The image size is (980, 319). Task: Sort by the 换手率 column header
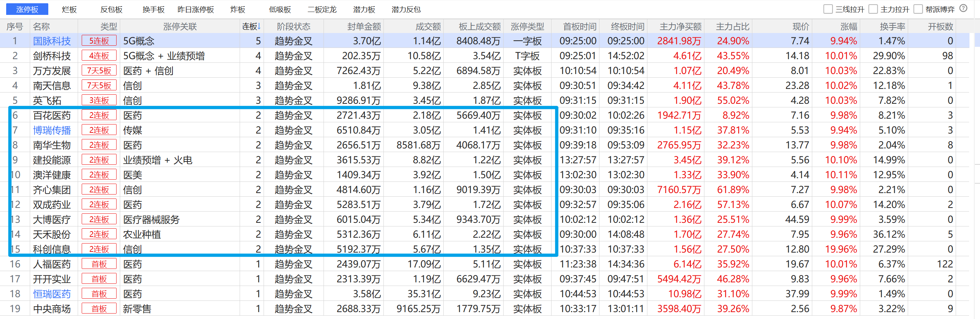pos(892,26)
